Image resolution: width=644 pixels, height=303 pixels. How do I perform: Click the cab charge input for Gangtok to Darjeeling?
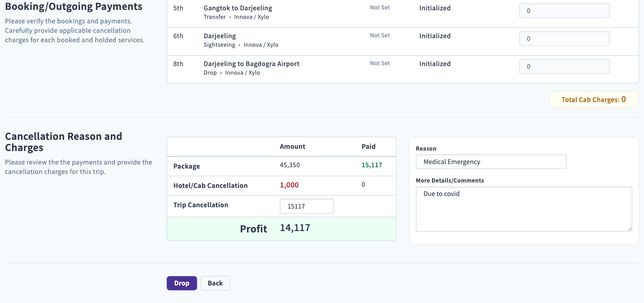pos(564,10)
